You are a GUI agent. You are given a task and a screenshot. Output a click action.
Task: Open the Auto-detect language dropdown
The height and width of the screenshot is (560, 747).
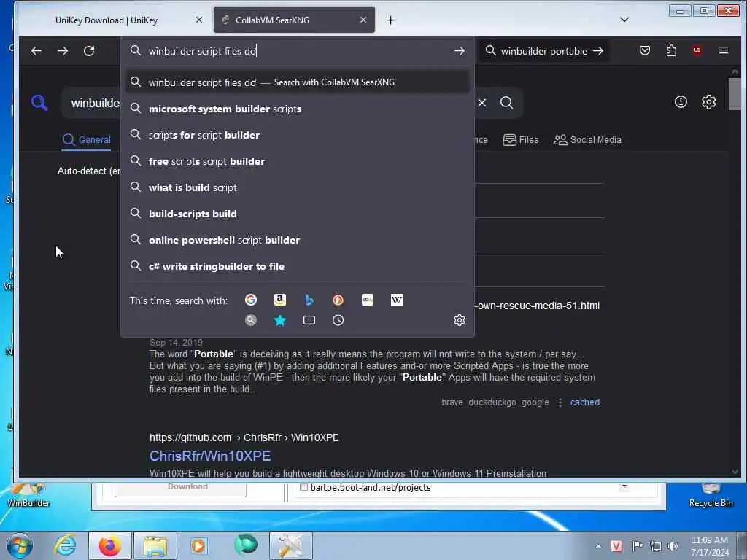[88, 171]
